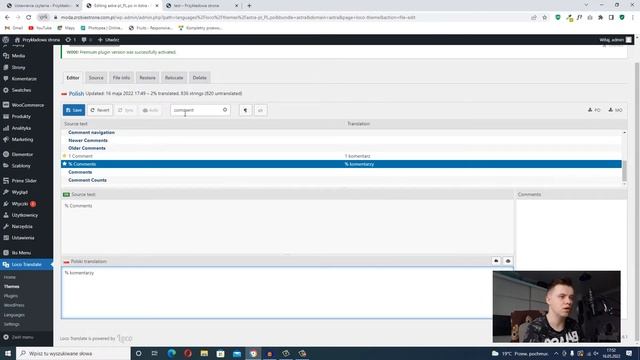Open Marketing in sidebar
Image resolution: width=640 pixels, height=360 pixels.
pos(22,140)
